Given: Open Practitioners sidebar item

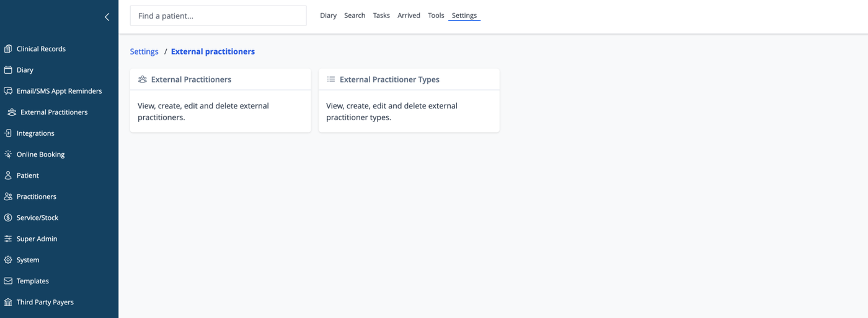Looking at the screenshot, I should 37,197.
